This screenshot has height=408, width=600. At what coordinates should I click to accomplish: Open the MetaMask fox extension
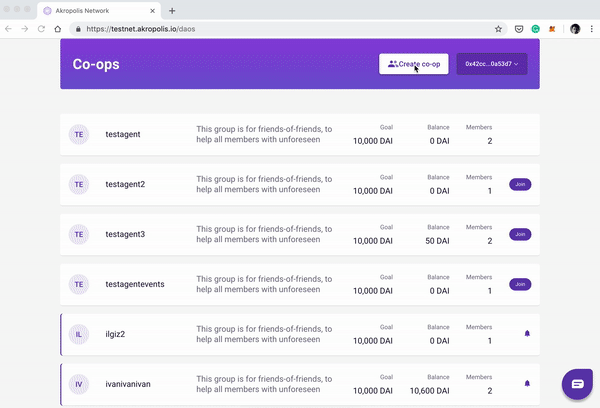coord(552,29)
